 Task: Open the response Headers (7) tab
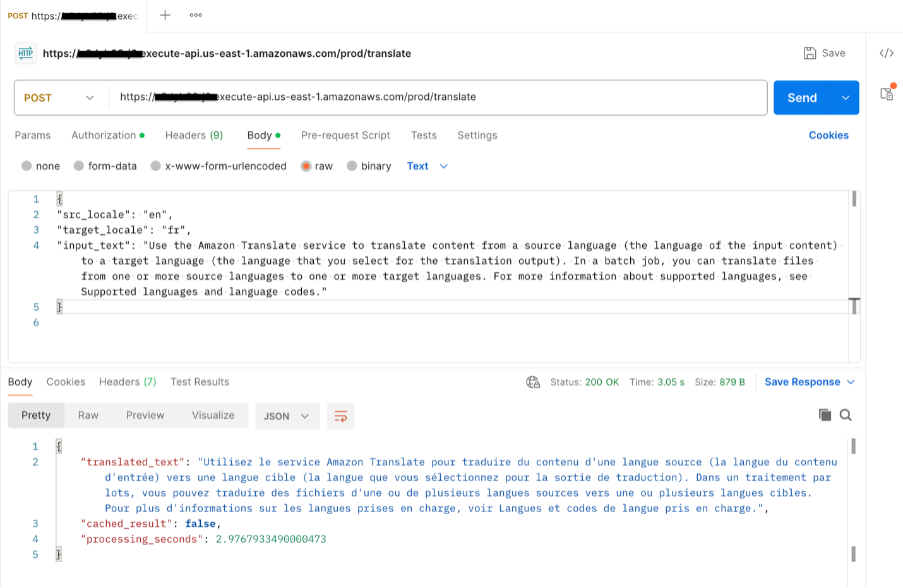[x=128, y=382]
